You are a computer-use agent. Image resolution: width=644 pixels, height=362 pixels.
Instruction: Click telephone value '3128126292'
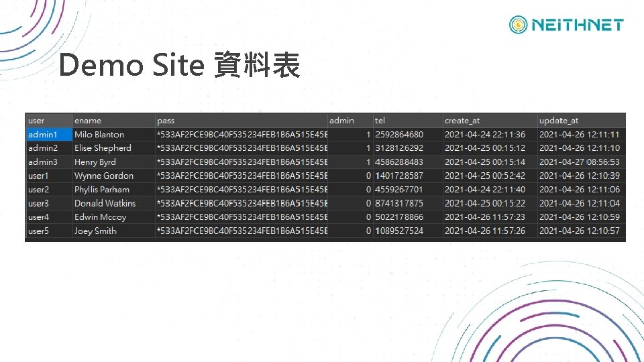point(398,148)
